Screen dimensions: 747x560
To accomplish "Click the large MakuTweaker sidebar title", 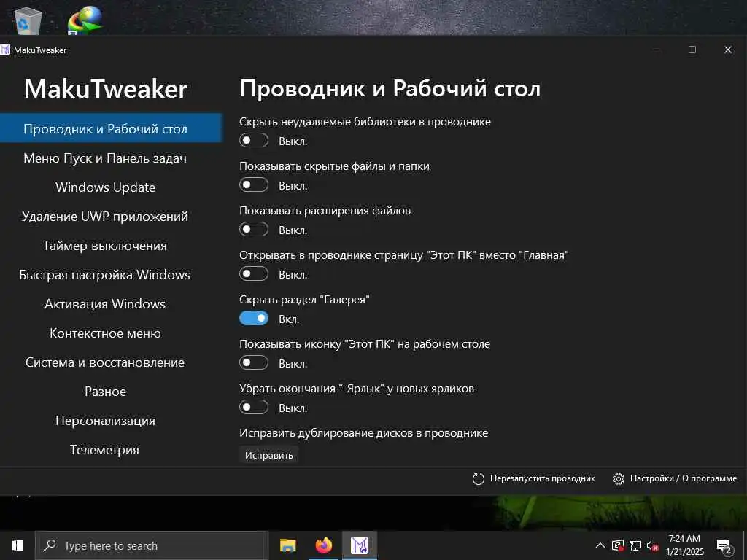I will [106, 88].
